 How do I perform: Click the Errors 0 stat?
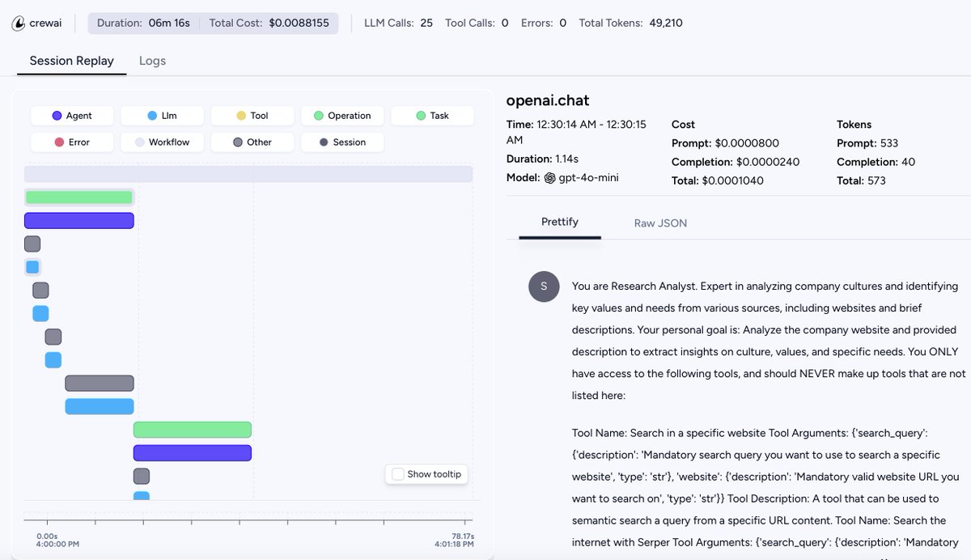544,23
